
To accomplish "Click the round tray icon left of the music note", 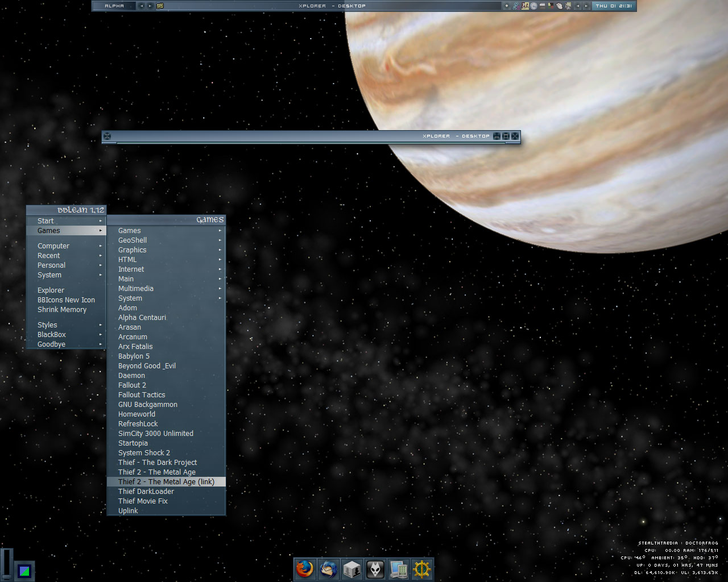I will pyautogui.click(x=507, y=6).
